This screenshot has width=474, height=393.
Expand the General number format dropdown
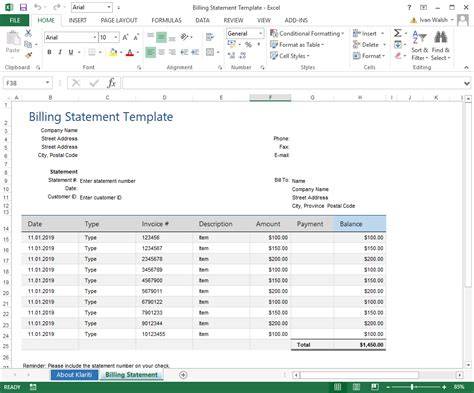(260, 33)
